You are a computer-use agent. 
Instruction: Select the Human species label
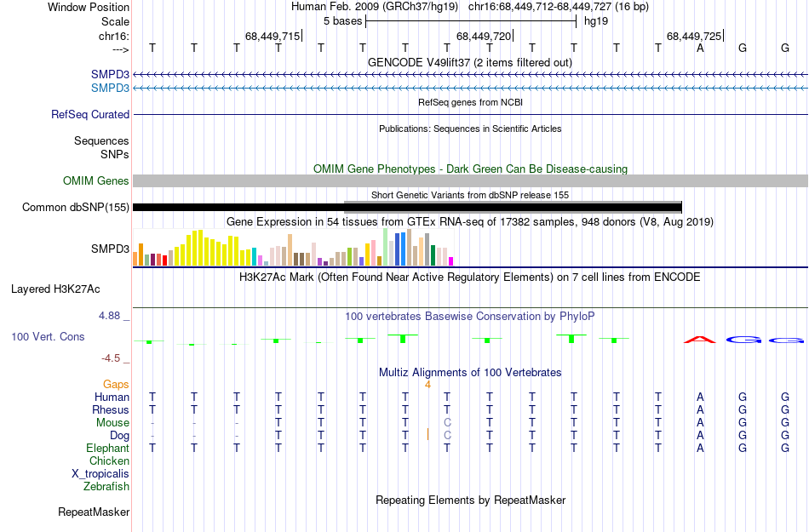[112, 397]
